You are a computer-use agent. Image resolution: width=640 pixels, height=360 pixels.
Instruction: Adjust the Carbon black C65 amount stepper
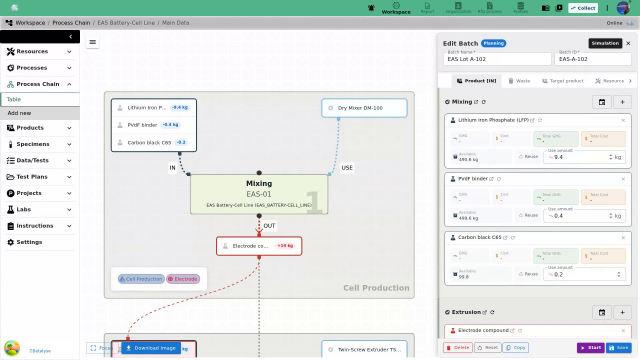pyautogui.click(x=618, y=275)
